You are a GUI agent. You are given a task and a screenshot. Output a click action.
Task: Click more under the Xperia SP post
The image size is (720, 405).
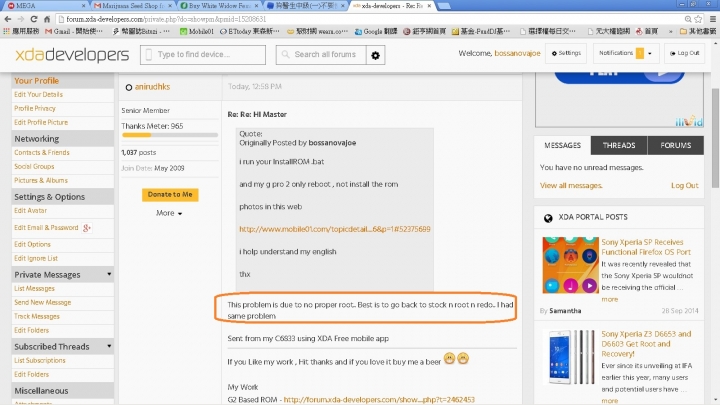click(x=609, y=299)
